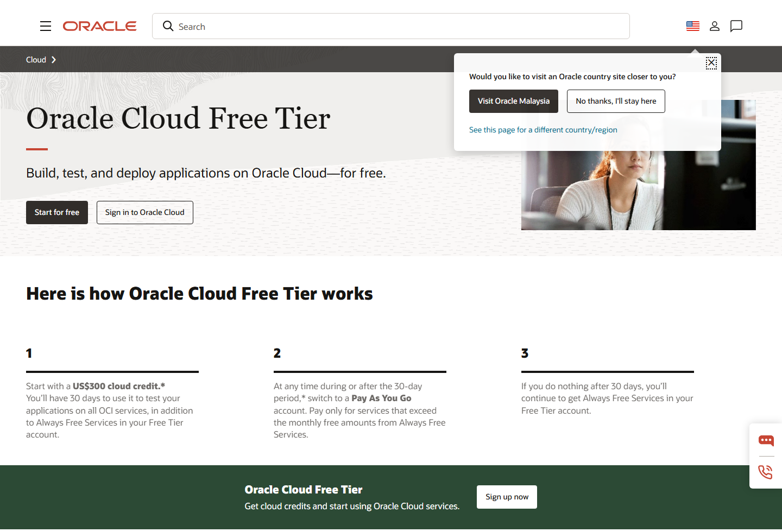The width and height of the screenshot is (782, 532).
Task: Click 'Get cloud credits and start using' text
Action: coord(352,506)
